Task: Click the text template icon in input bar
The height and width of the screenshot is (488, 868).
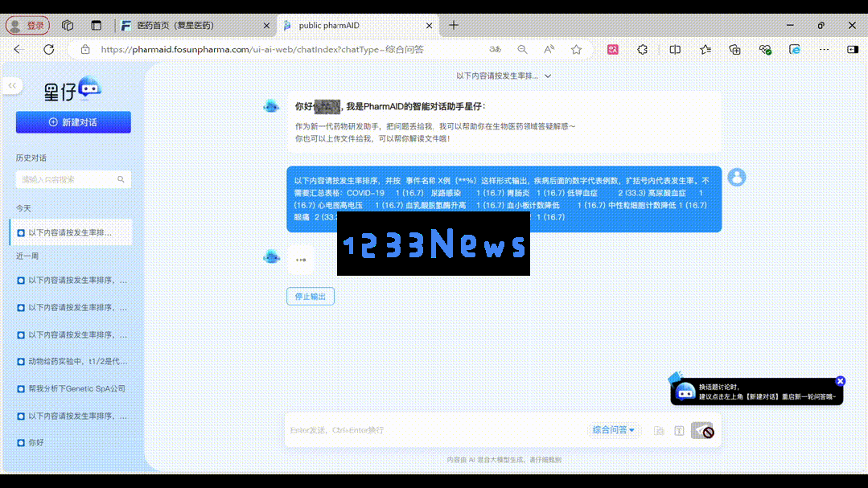Action: pos(679,430)
